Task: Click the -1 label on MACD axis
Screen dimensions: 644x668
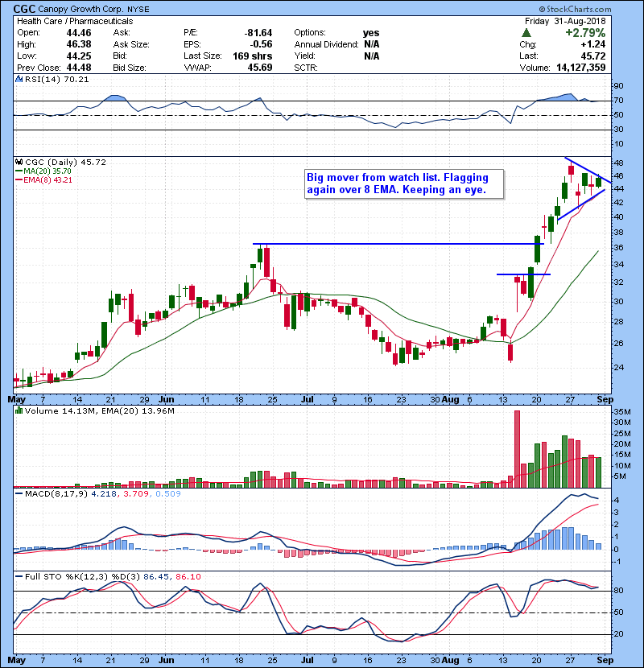Action: click(617, 562)
